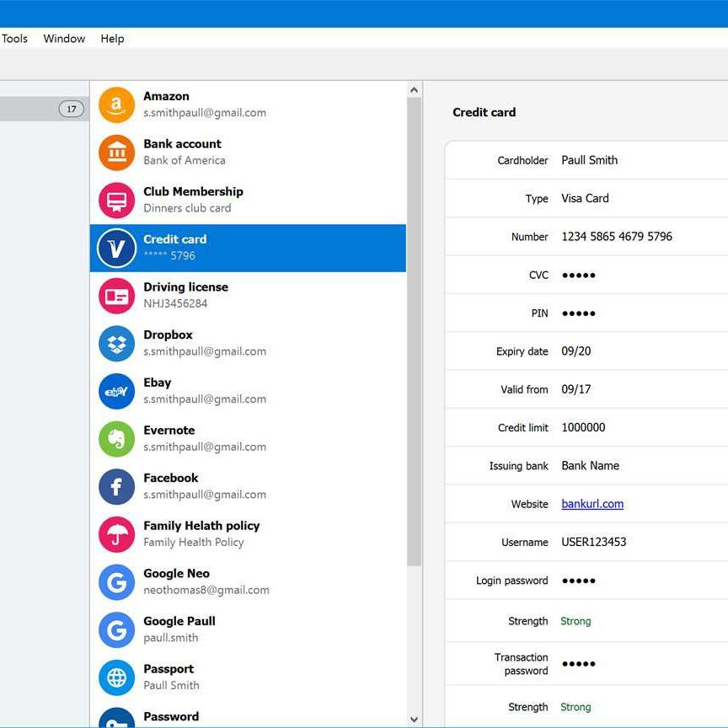
Task: Click the 17 item counter badge
Action: (71, 109)
